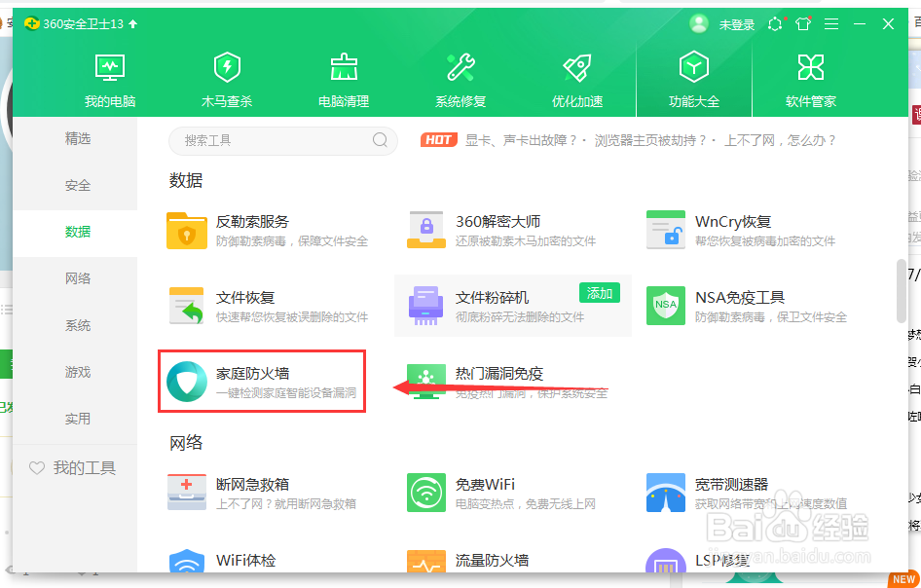Screen dimensions: 921x588
Task: Open NSA免疫工具 shield icon
Action: pyautogui.click(x=666, y=306)
